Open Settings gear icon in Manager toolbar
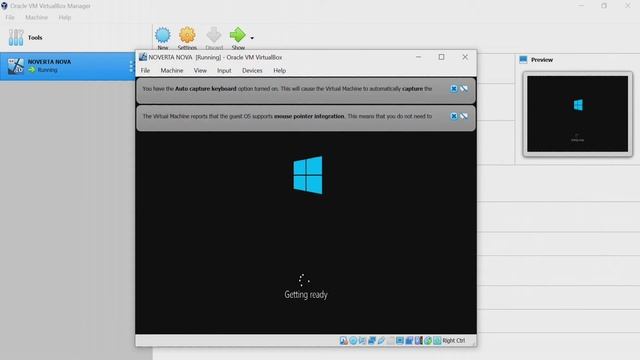This screenshot has height=360, width=640. 187,35
